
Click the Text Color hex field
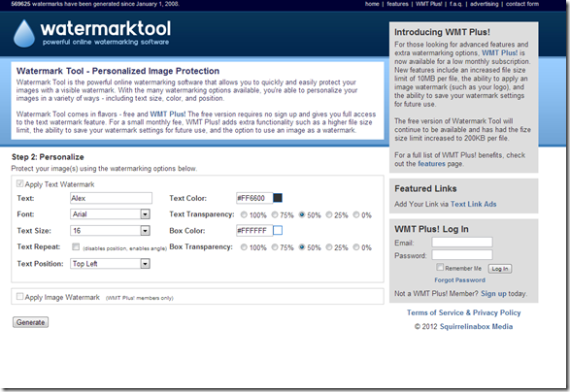click(x=254, y=198)
